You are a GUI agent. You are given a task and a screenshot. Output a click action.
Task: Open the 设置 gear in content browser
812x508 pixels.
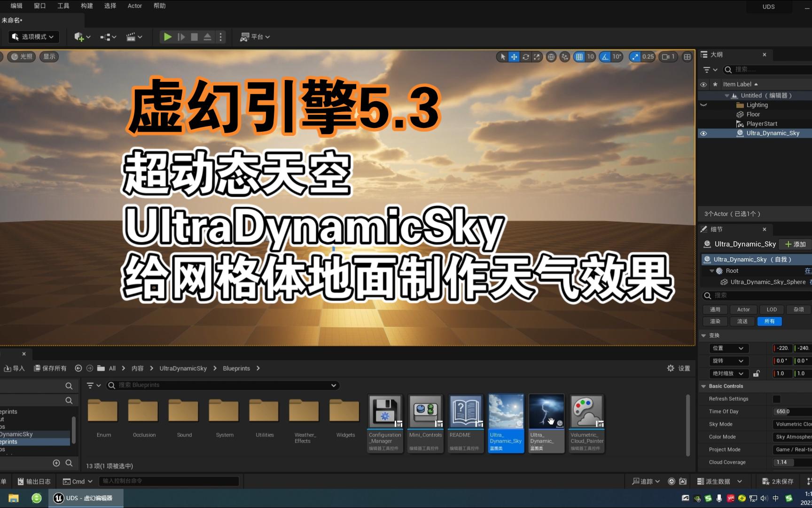[x=671, y=368]
